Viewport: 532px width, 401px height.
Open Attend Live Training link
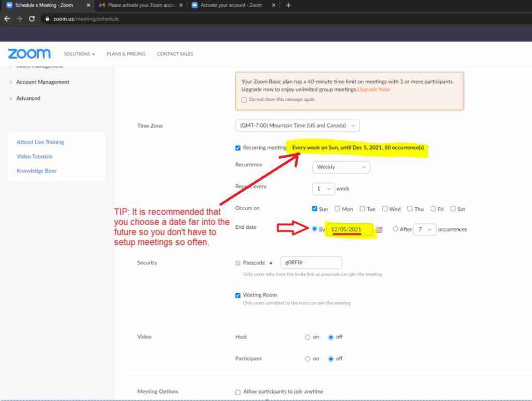[x=41, y=142]
